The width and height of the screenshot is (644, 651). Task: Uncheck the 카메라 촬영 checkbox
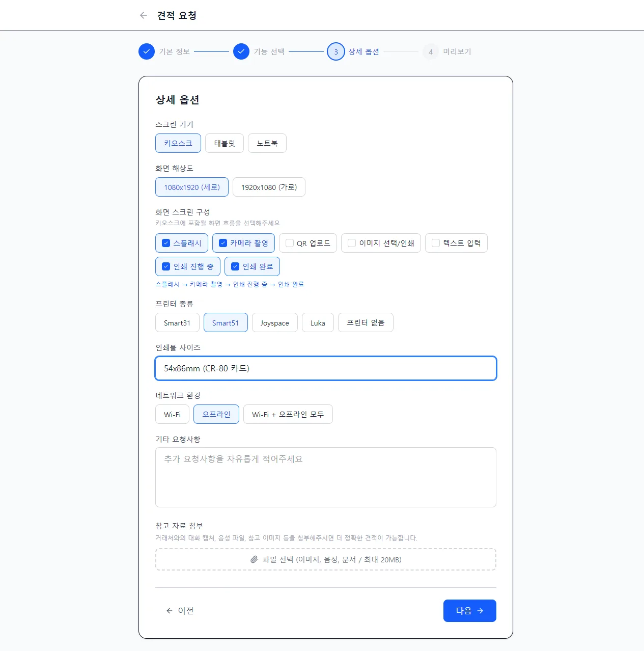223,243
